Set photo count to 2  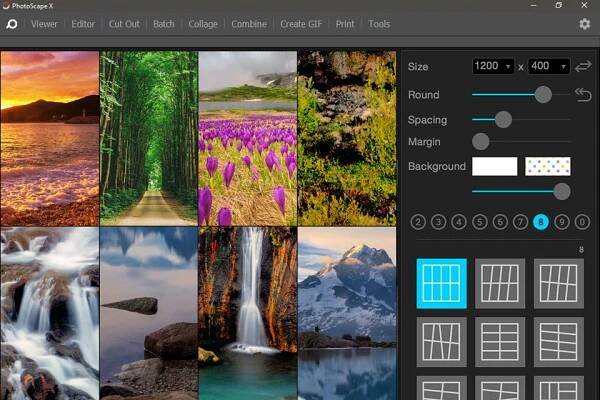tap(418, 222)
